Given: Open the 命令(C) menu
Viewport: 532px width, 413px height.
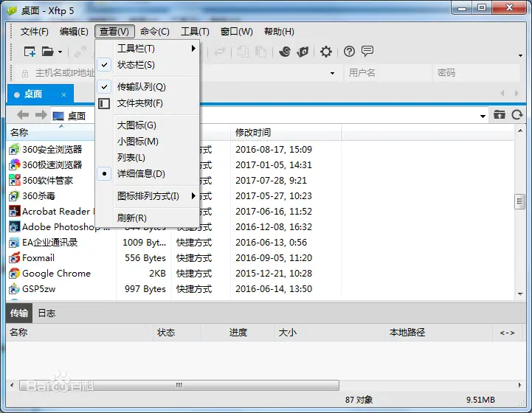Looking at the screenshot, I should pos(155,32).
